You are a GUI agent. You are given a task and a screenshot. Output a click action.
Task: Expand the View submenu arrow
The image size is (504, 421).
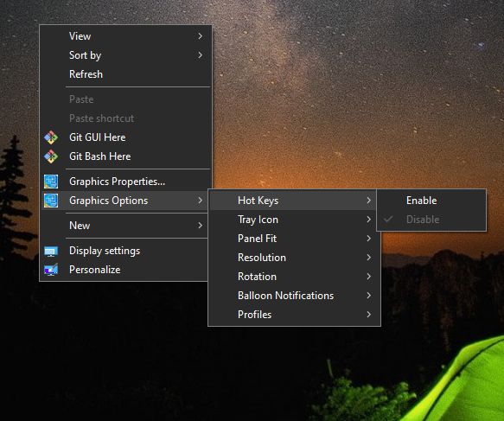(x=201, y=36)
